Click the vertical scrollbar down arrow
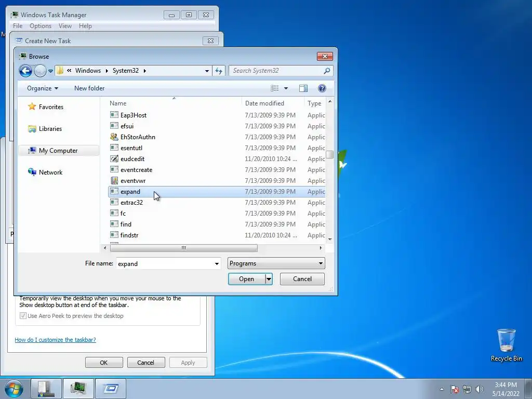This screenshot has width=532, height=399. pyautogui.click(x=330, y=239)
